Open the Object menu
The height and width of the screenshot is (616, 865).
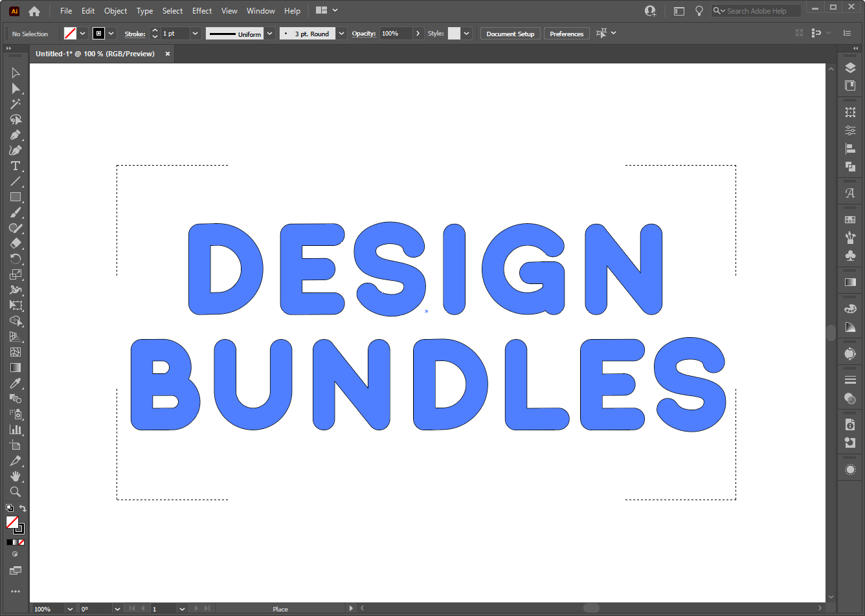(x=116, y=11)
